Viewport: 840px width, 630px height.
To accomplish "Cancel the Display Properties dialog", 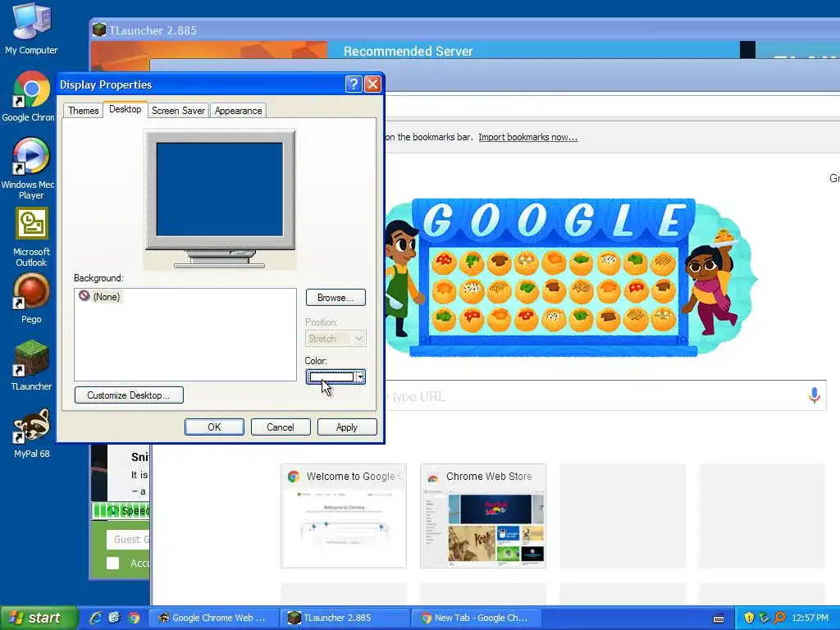I will [281, 427].
